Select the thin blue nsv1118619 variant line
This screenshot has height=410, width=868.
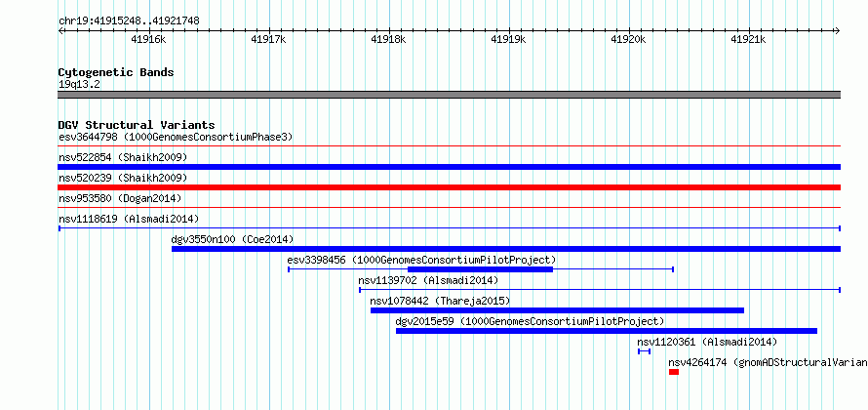click(449, 228)
